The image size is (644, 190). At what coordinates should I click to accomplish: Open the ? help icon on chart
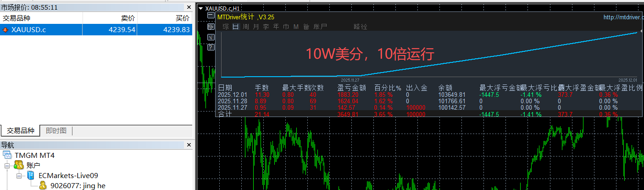click(x=211, y=47)
